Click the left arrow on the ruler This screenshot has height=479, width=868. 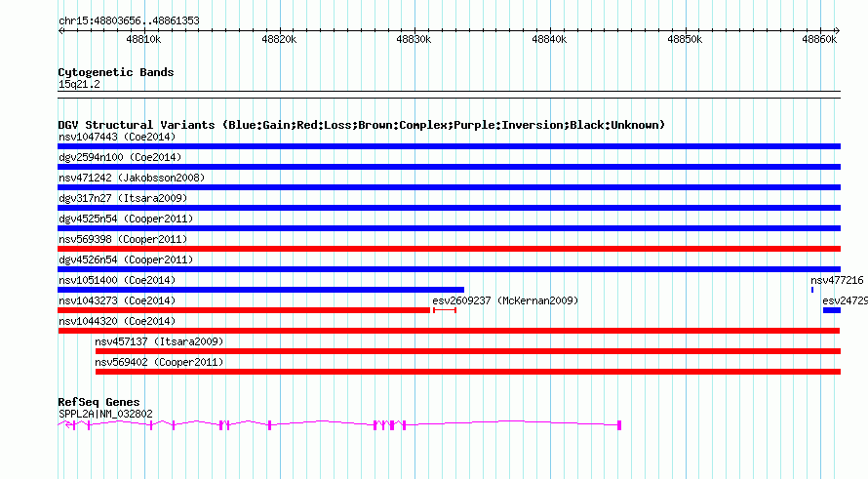click(x=60, y=31)
